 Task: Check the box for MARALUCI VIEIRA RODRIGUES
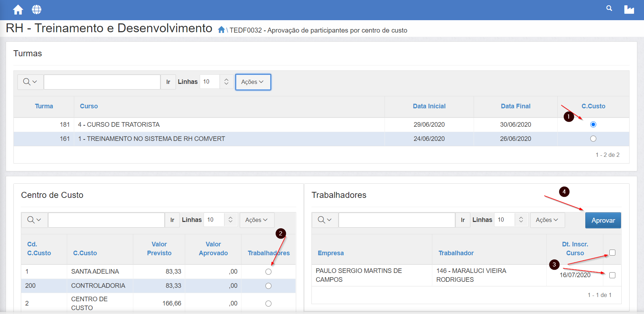612,275
